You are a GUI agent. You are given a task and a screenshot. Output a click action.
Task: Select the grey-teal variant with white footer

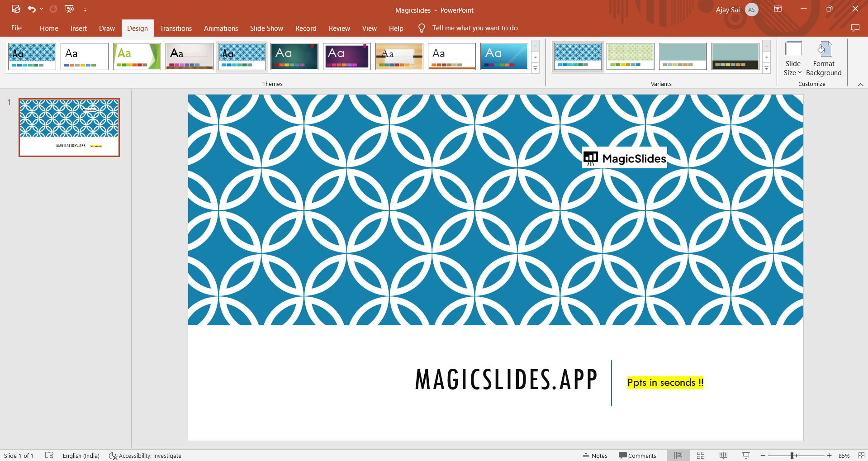tap(683, 57)
